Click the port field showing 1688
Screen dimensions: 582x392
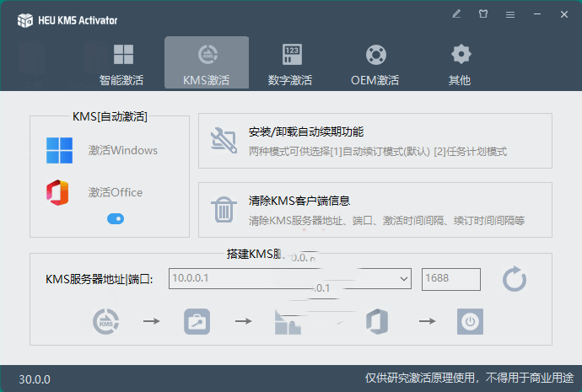(451, 279)
